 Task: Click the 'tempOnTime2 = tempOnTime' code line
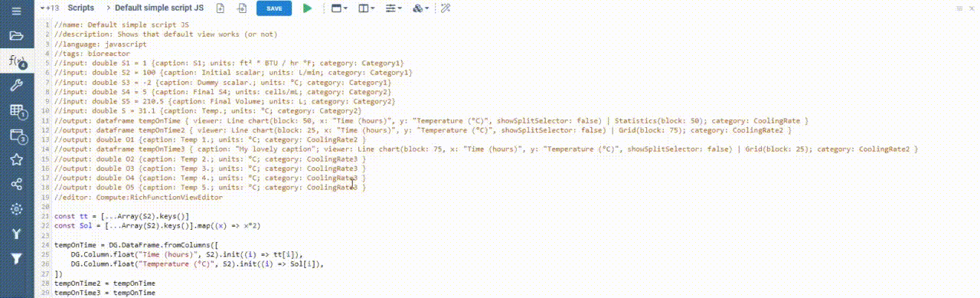tap(104, 283)
